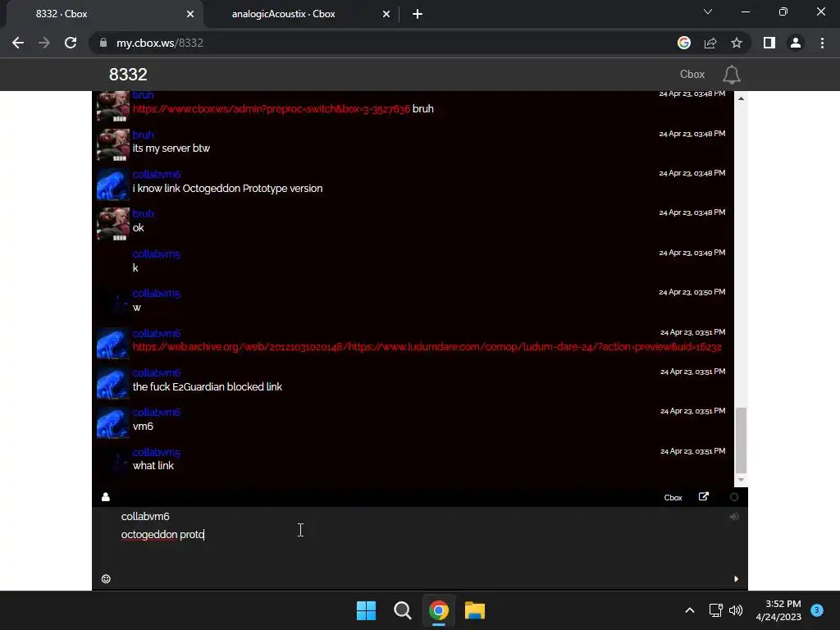Click message field with 'octogeddon proto'
Screen dimensions: 840x630
click(x=419, y=535)
